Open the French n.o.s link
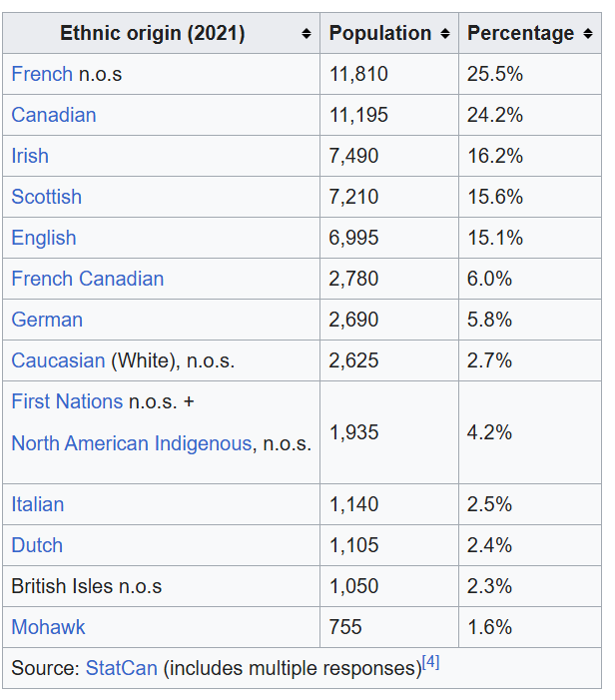 click(x=42, y=74)
